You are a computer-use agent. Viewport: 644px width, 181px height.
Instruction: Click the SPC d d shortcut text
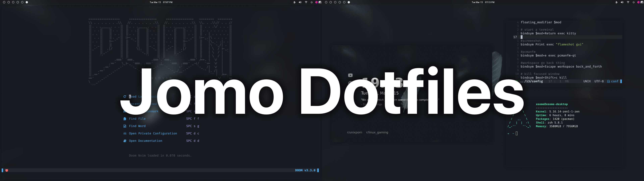tap(193, 141)
